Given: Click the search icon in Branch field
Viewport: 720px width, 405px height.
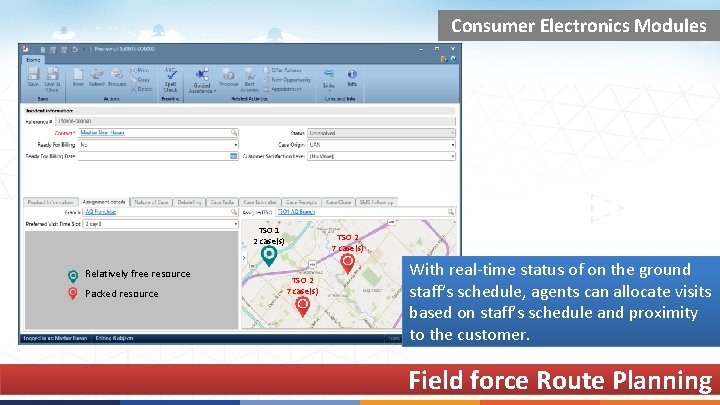Looking at the screenshot, I should (234, 212).
